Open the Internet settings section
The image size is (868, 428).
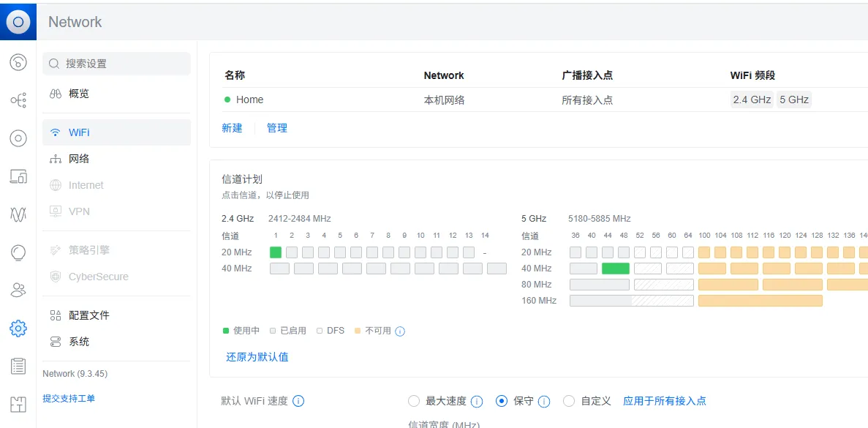click(x=116, y=185)
